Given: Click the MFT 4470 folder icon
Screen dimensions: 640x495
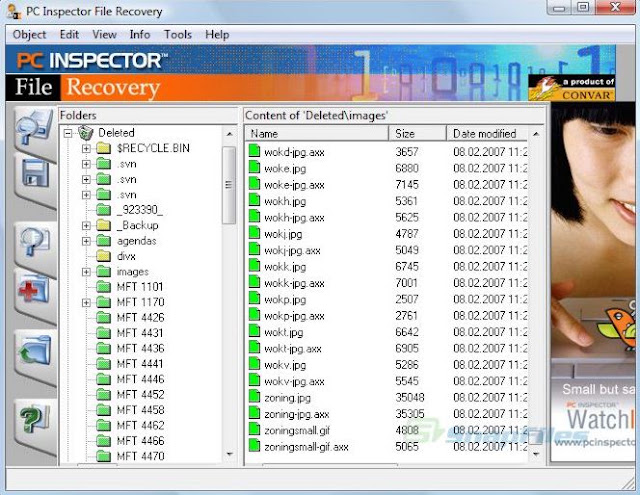Looking at the screenshot, I should [104, 456].
